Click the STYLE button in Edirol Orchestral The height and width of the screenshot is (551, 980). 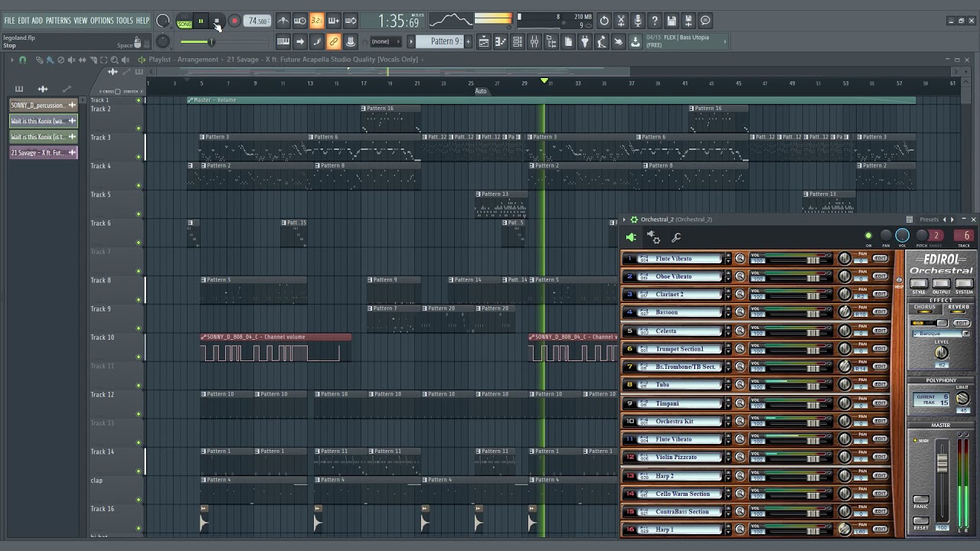click(x=919, y=284)
